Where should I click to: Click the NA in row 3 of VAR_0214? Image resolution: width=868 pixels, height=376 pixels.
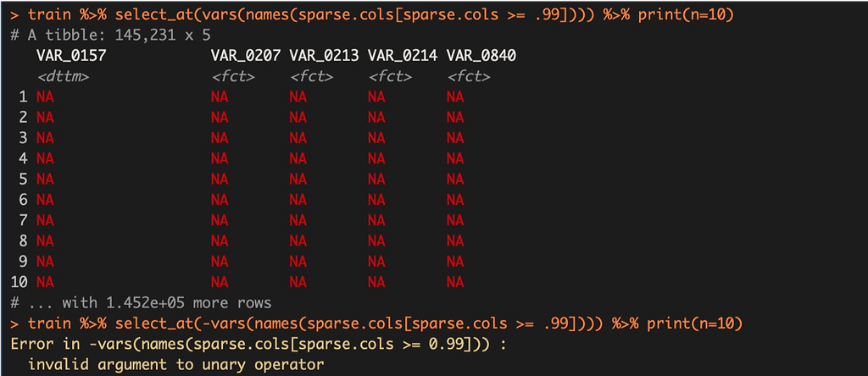(x=376, y=138)
